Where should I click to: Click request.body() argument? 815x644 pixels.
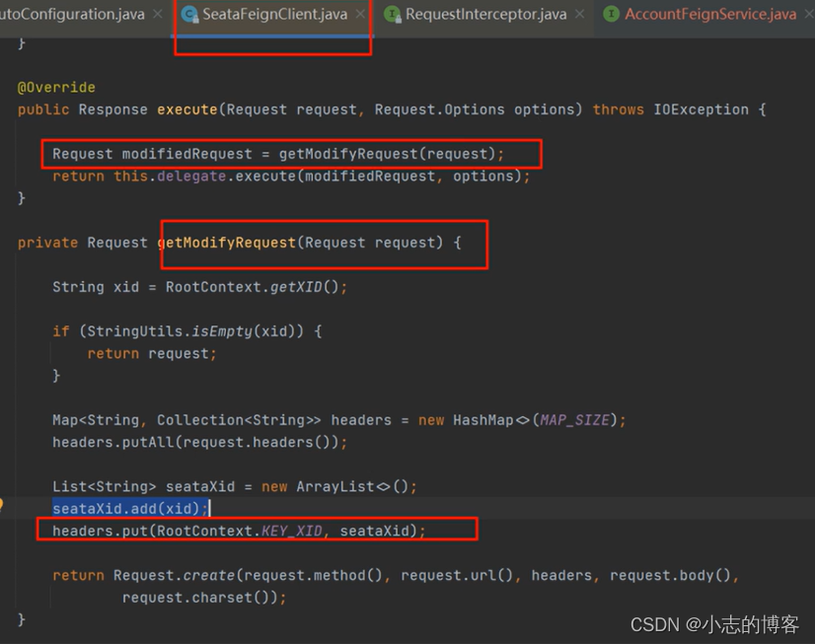[x=670, y=575]
